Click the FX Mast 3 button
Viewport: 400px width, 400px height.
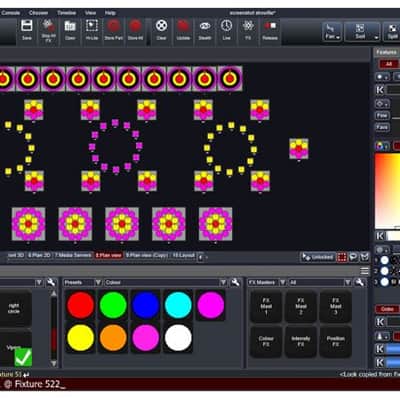pos(335,306)
